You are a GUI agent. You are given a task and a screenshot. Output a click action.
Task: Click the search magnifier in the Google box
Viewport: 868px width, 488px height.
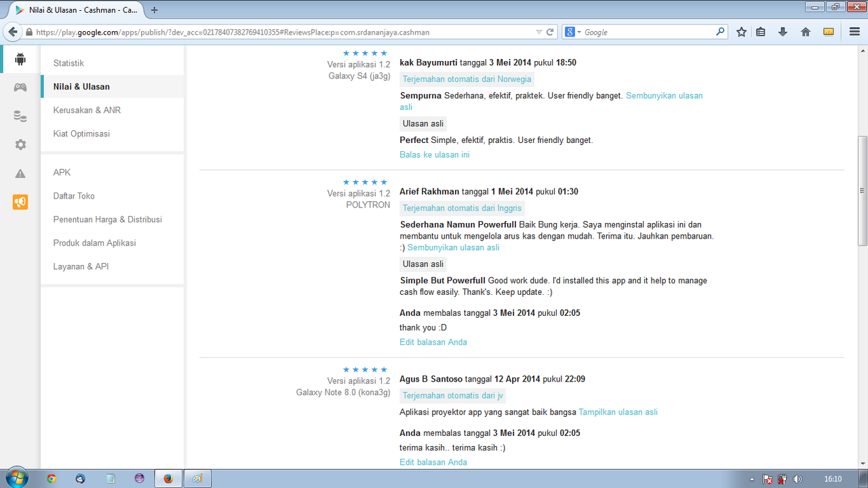click(x=720, y=32)
